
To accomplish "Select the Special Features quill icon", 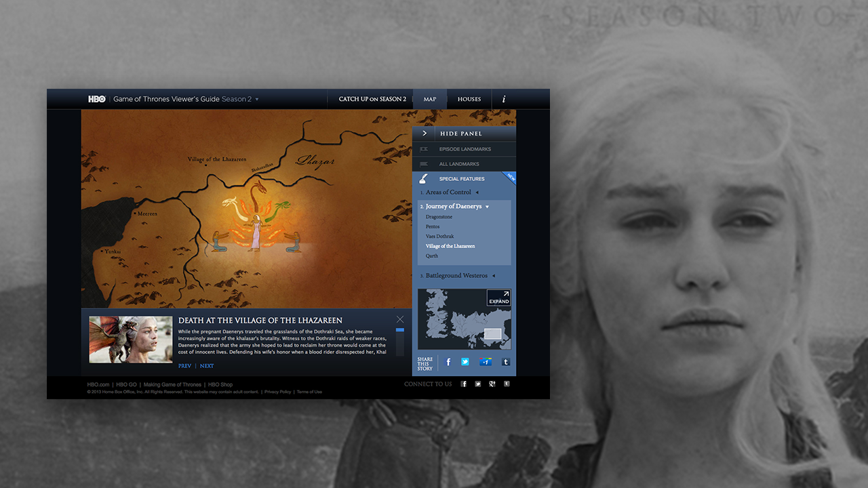I will click(423, 178).
